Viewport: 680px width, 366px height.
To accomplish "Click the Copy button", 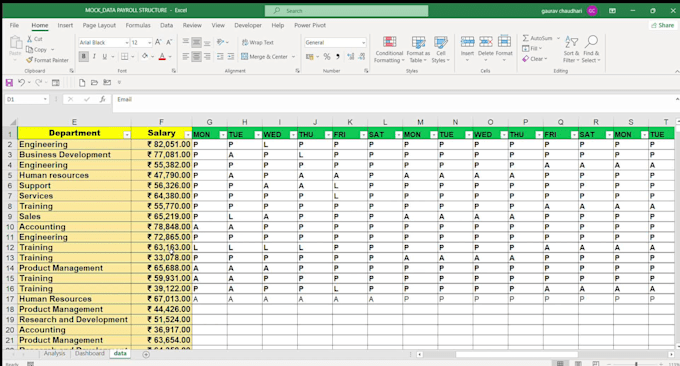I will click(x=36, y=49).
